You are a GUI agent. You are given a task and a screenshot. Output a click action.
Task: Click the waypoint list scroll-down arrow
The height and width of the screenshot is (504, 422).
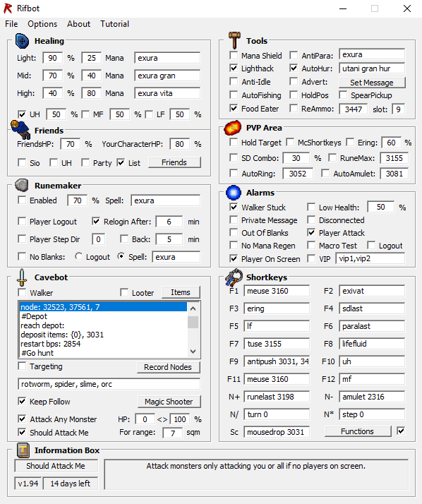(x=193, y=352)
